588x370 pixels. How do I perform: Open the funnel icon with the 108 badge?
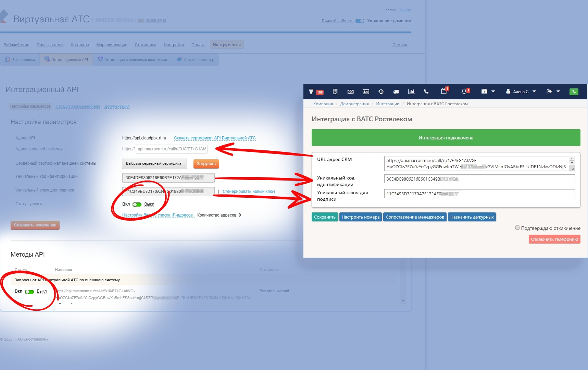(311, 91)
